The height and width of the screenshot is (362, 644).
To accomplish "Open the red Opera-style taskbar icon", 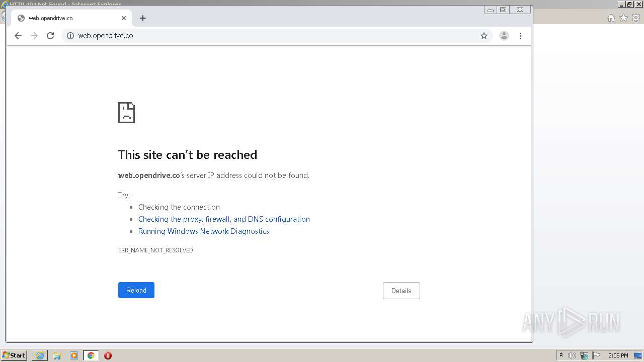I will (x=108, y=355).
